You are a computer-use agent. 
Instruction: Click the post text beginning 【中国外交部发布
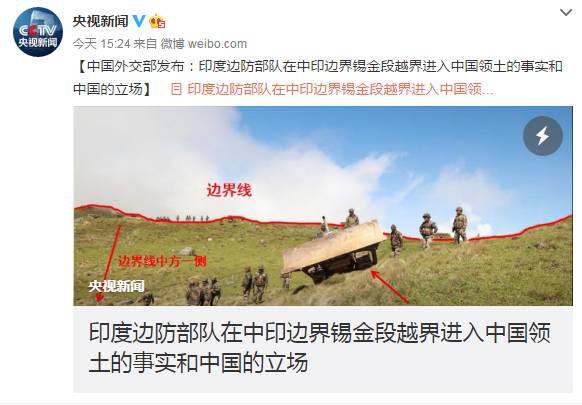(318, 78)
